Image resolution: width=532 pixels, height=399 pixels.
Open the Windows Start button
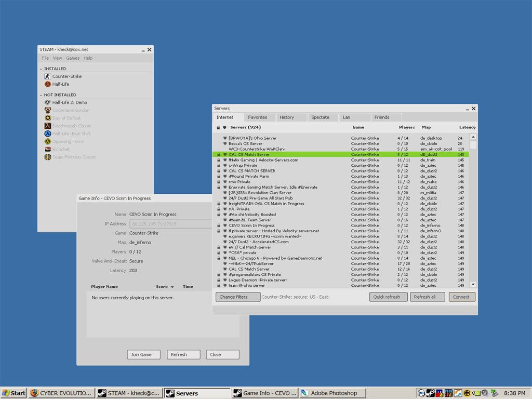[14, 393]
